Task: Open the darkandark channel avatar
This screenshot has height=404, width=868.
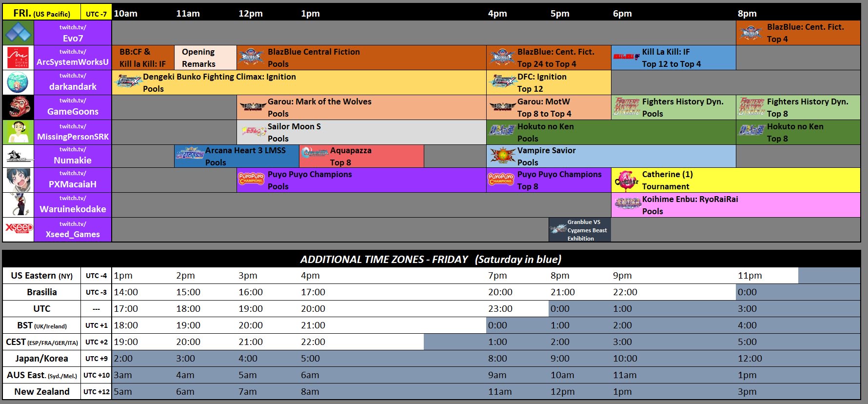Action: pyautogui.click(x=18, y=82)
